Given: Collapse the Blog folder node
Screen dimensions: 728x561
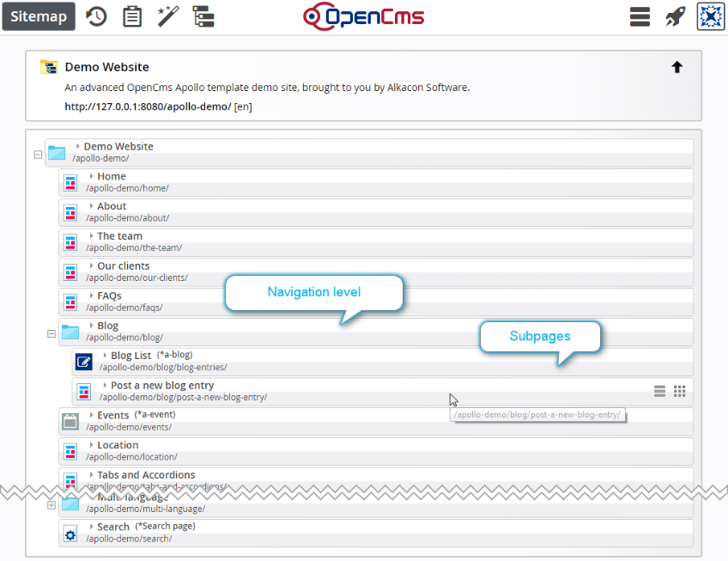Looking at the screenshot, I should (52, 332).
